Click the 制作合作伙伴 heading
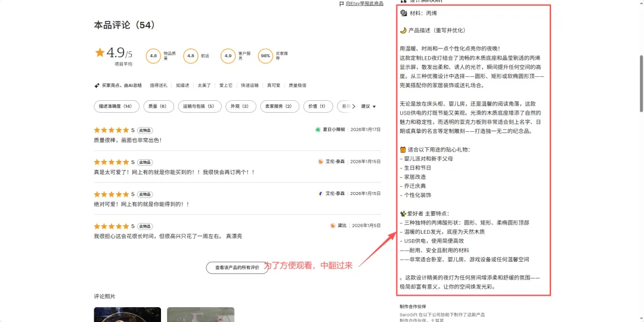644x322 pixels. tap(413, 306)
